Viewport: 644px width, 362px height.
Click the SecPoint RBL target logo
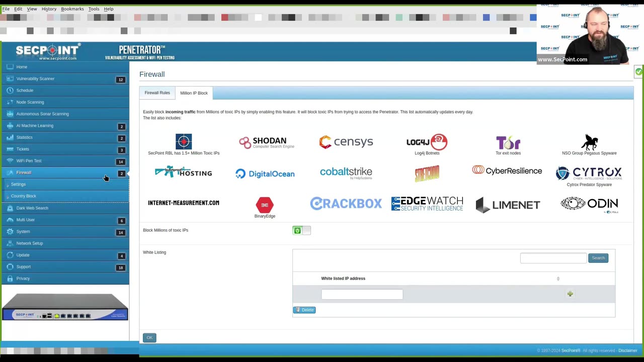click(x=184, y=141)
